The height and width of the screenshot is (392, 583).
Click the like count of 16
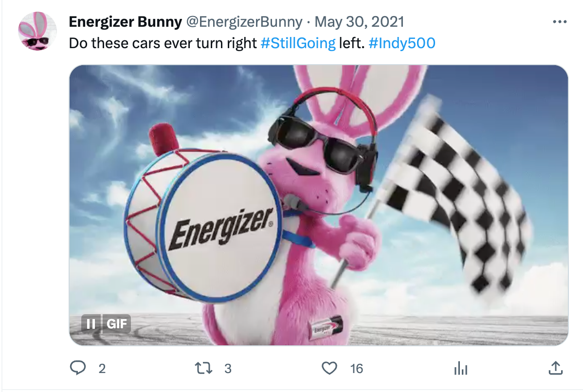pyautogui.click(x=356, y=369)
